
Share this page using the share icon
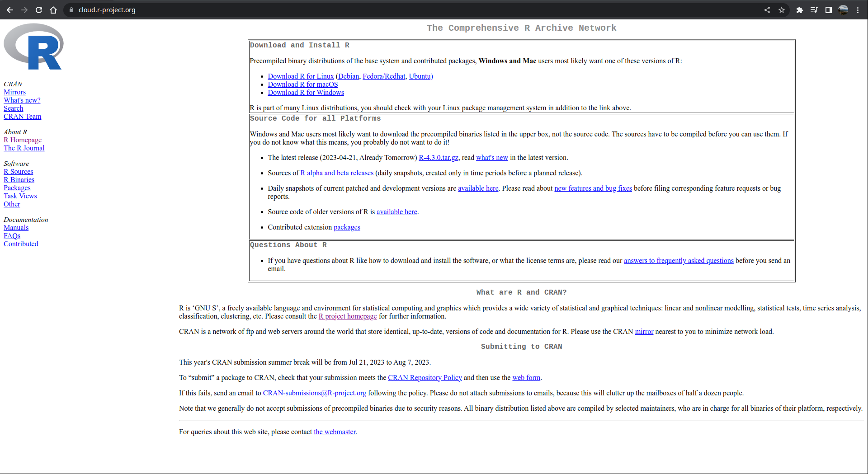(767, 10)
